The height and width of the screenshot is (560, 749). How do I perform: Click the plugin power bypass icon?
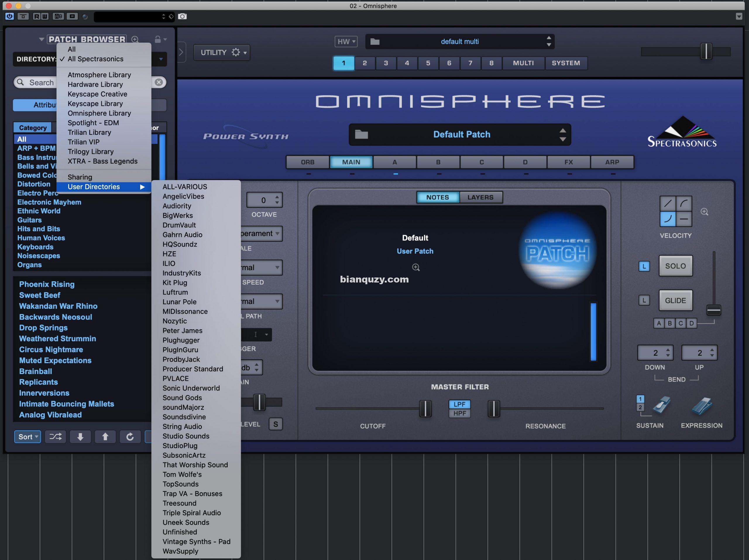[9, 16]
